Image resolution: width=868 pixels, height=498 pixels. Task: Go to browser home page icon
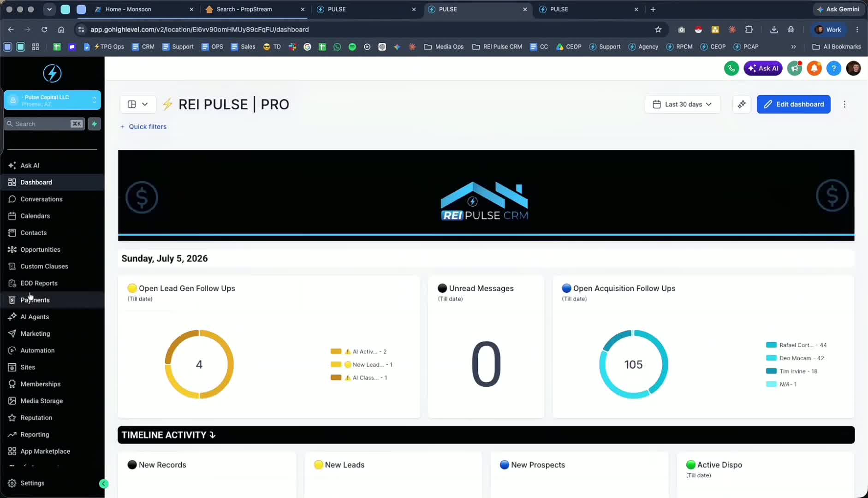tap(61, 30)
